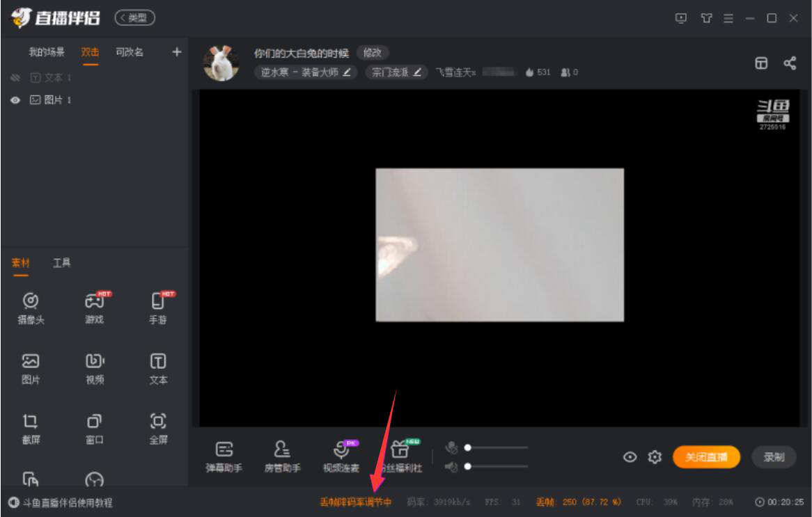812x517 pixels.
Task: Toggle the preview eye icon near settings
Action: 630,457
